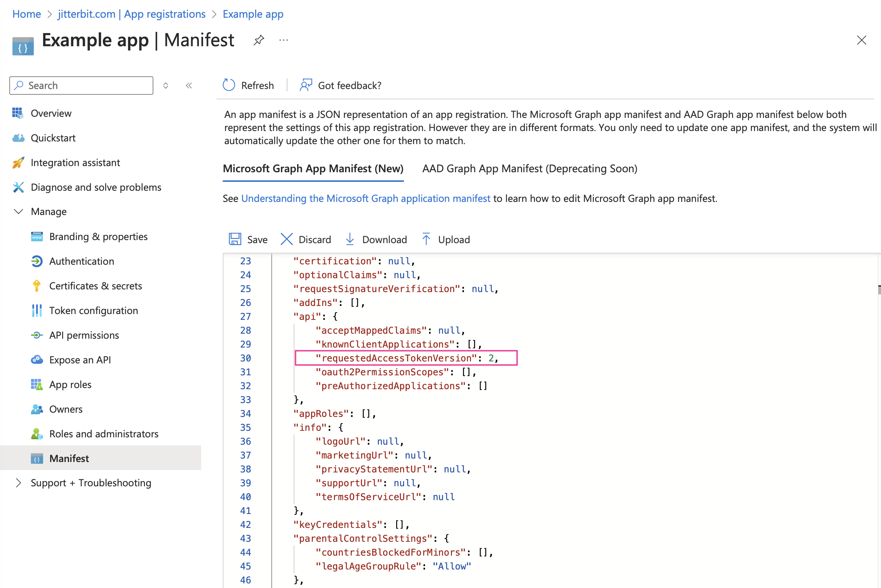The image size is (881, 588).
Task: Open jitterbit.com App registrations breadcrumb
Action: point(132,14)
